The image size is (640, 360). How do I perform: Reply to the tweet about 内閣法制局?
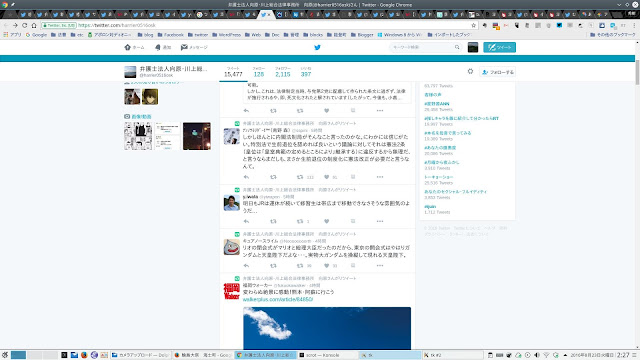coord(246,177)
